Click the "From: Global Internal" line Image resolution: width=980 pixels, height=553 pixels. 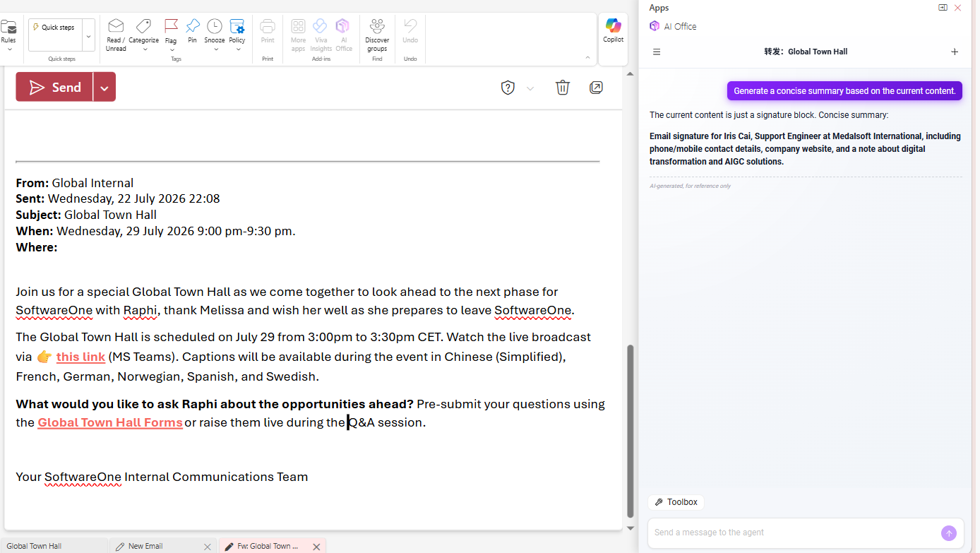[x=75, y=183]
